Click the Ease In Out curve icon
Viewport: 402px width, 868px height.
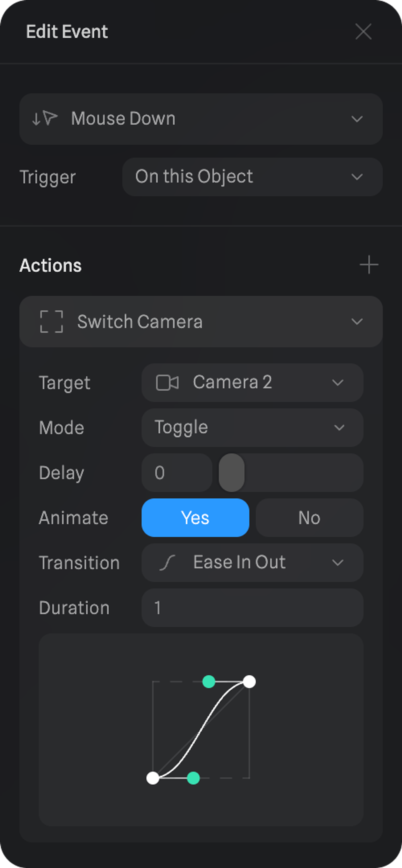click(167, 563)
